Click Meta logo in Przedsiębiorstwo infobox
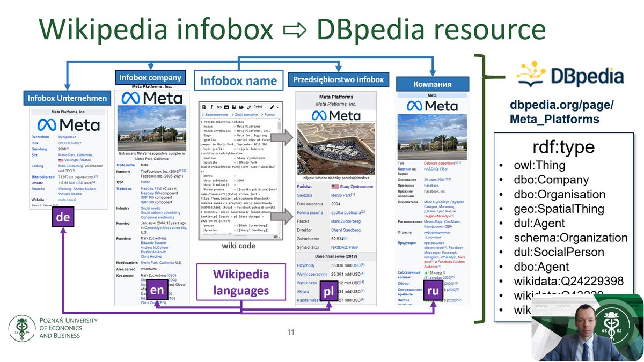Image resolution: width=644 pixels, height=362 pixels. pyautogui.click(x=337, y=115)
